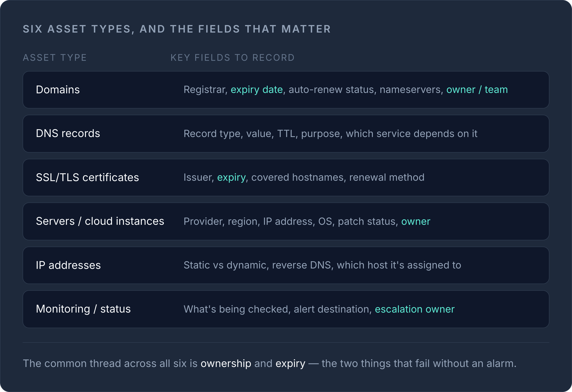The height and width of the screenshot is (392, 572).
Task: Click the SSL/TLS certificates label
Action: 87,177
